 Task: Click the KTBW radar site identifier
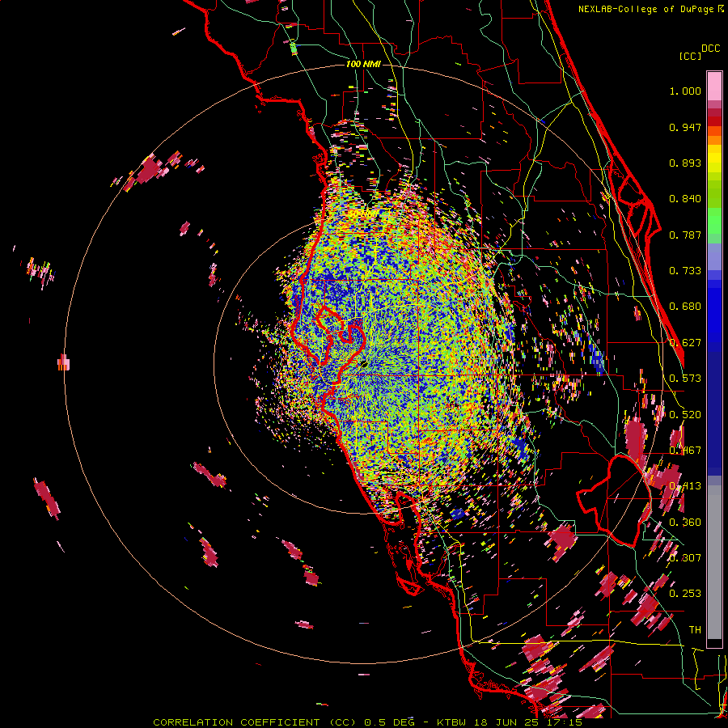453,722
